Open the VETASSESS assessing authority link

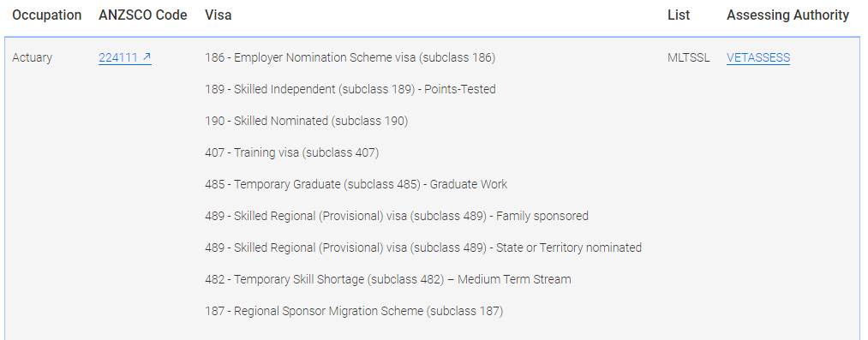click(757, 57)
